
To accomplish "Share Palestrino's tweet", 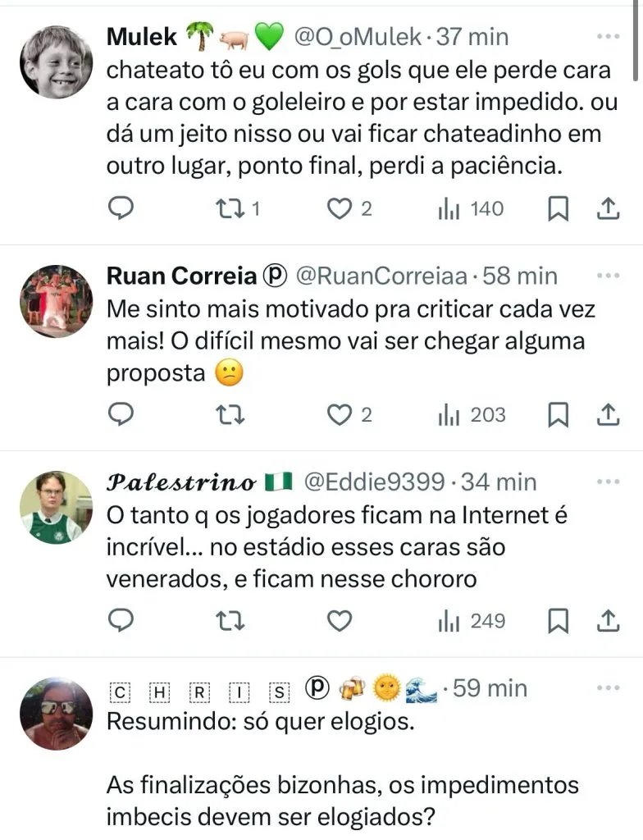I will [x=607, y=622].
